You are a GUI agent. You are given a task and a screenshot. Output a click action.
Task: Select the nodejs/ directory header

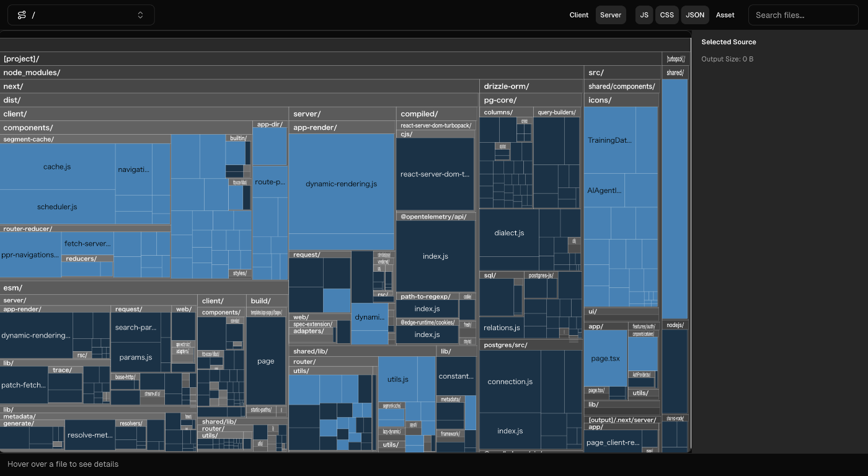[x=675, y=325]
